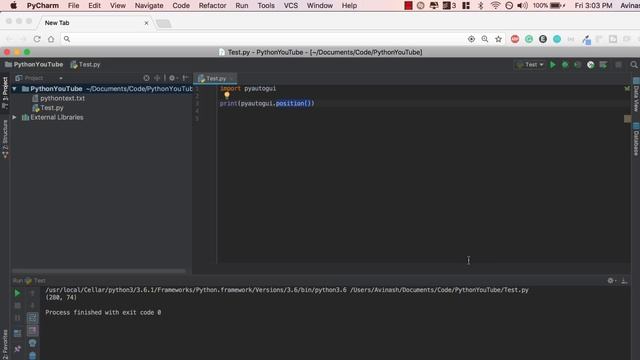The height and width of the screenshot is (360, 640).
Task: Run the Test configuration from the toolbar
Action: 553,64
